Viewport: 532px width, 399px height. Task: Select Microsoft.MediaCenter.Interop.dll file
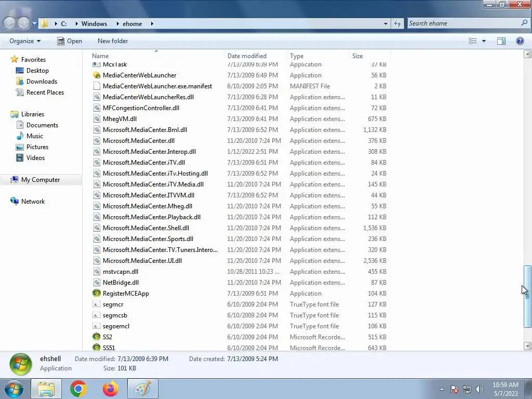149,152
